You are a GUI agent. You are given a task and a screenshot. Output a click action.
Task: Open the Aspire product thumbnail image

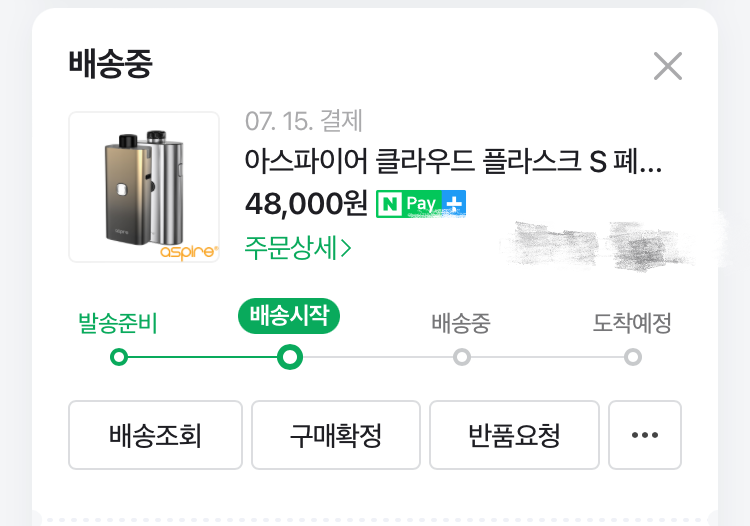click(x=144, y=187)
